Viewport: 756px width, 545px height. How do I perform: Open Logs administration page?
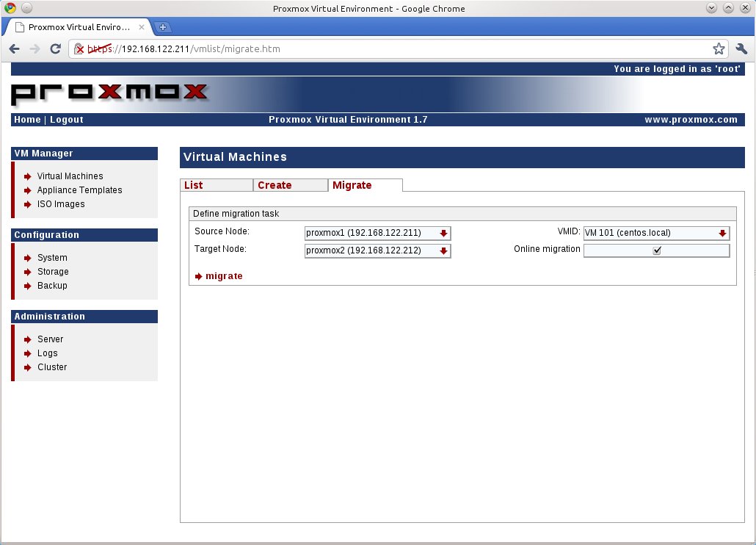click(47, 353)
